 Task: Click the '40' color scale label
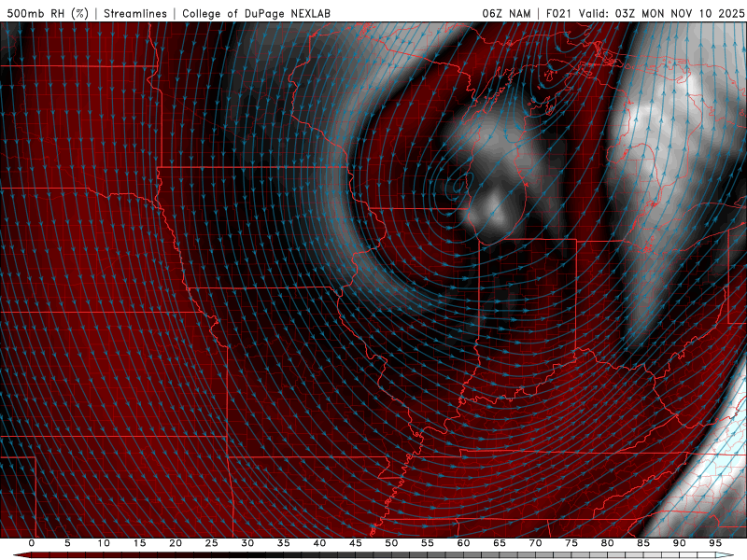pos(319,543)
